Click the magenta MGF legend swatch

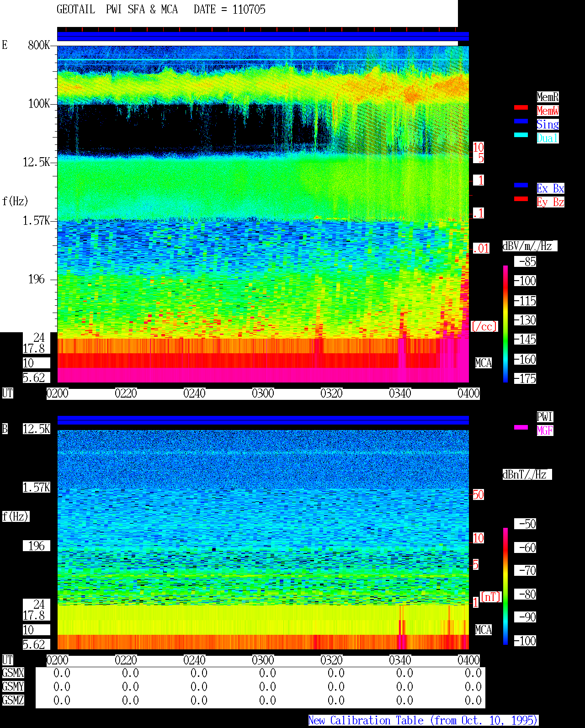pyautogui.click(x=521, y=427)
